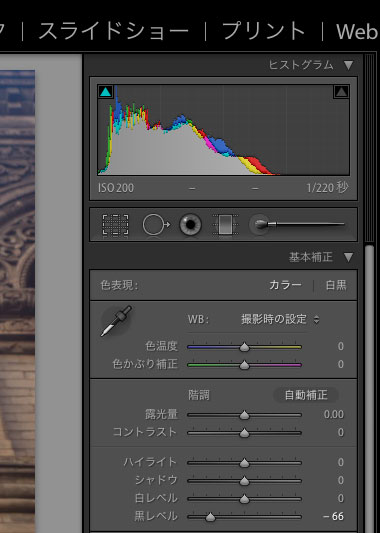Click the 白レベル slider handle
This screenshot has width=380, height=533.
coord(244,499)
